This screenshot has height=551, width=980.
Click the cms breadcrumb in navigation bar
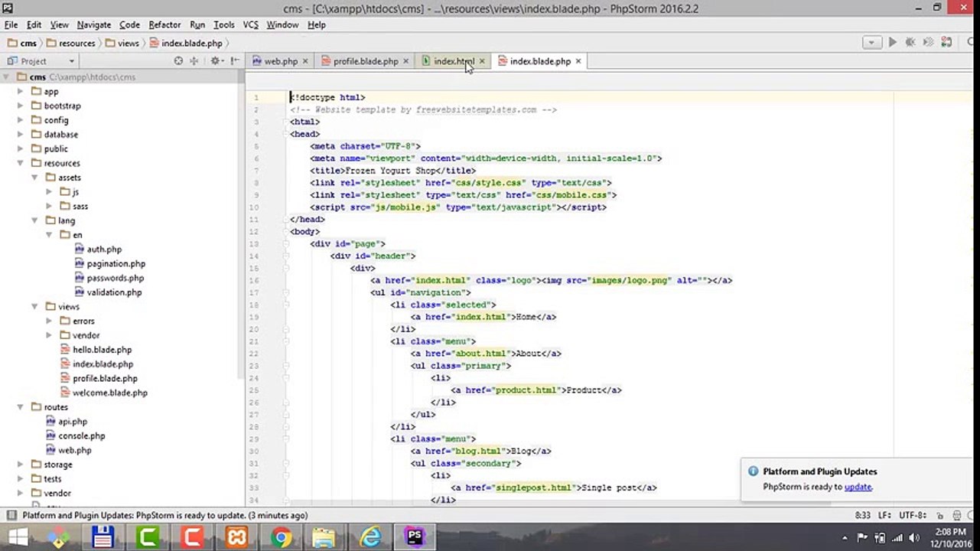point(22,43)
